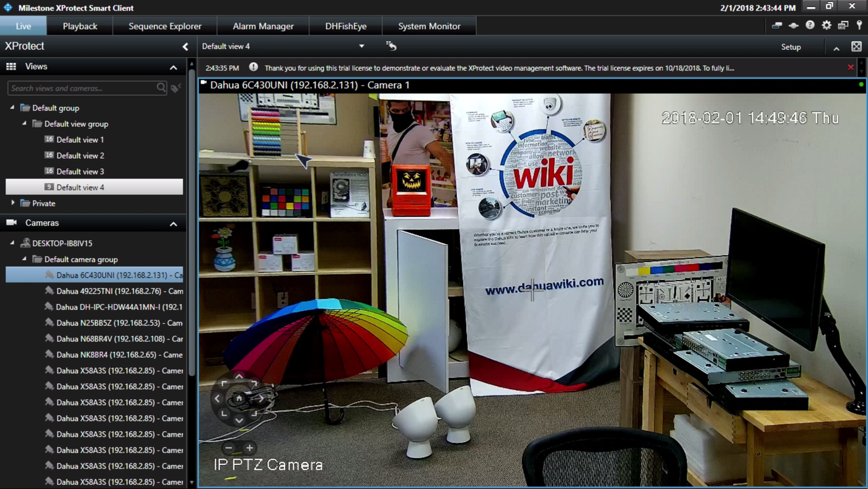
Task: Click the camera icon in the Cameras header
Action: coord(11,222)
